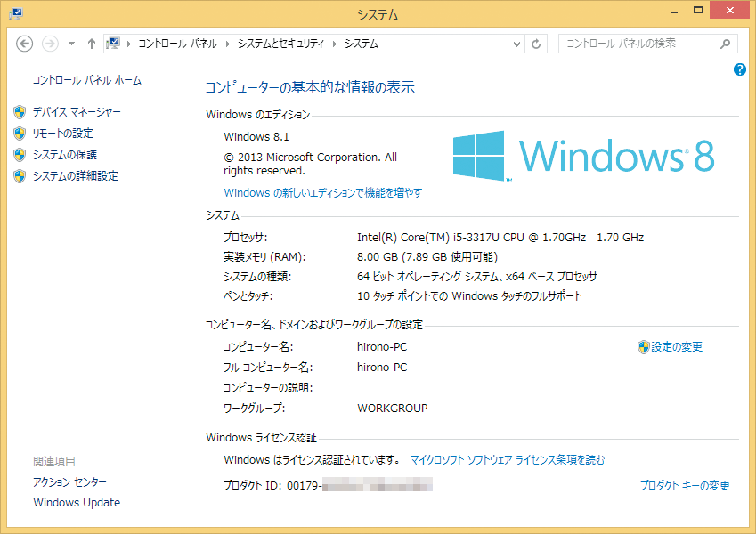Select コントロール パネル breadcrumb
756x534 pixels.
(177, 44)
